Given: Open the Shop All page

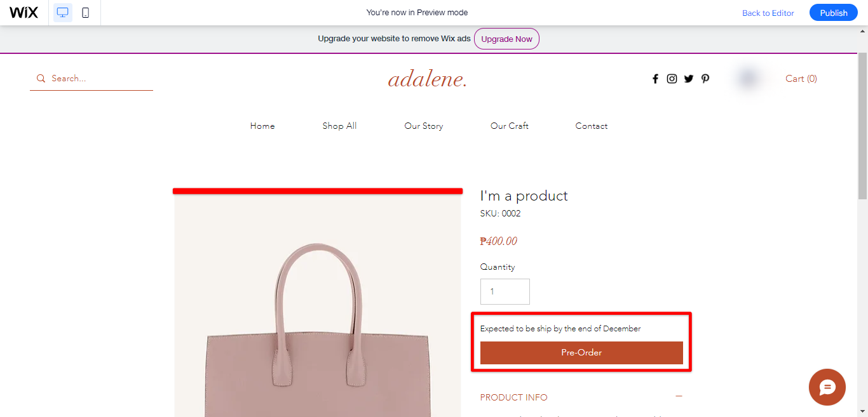Looking at the screenshot, I should (339, 126).
